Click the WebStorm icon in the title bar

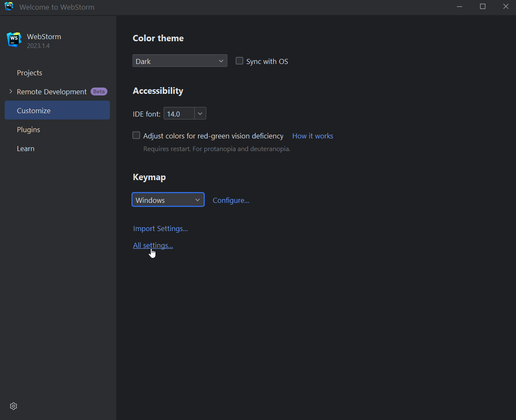(x=8, y=7)
